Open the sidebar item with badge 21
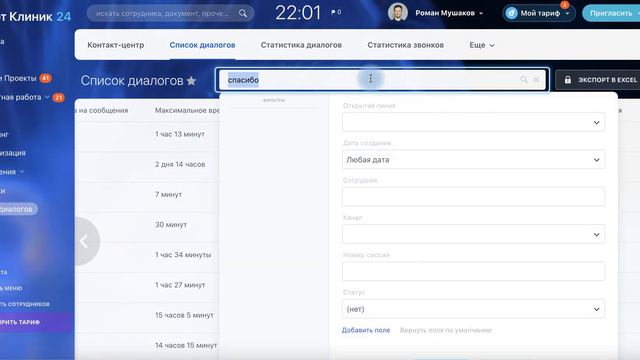640x360 pixels. (x=32, y=97)
